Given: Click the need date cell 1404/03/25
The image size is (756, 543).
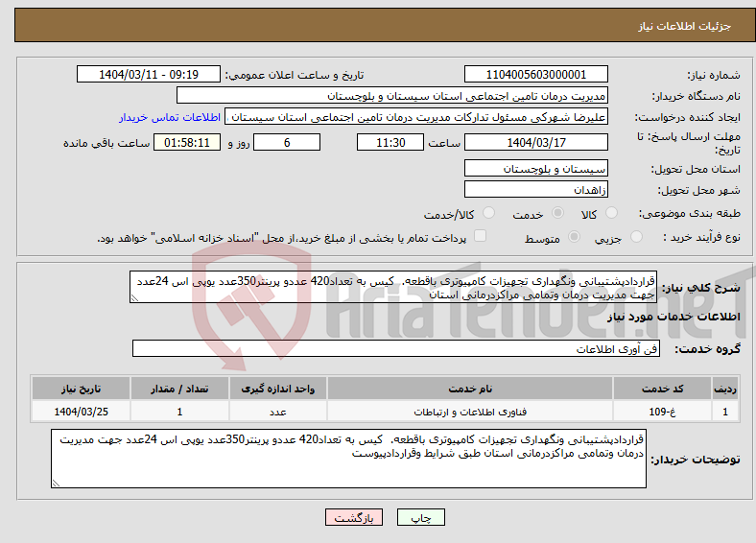Looking at the screenshot, I should [81, 412].
